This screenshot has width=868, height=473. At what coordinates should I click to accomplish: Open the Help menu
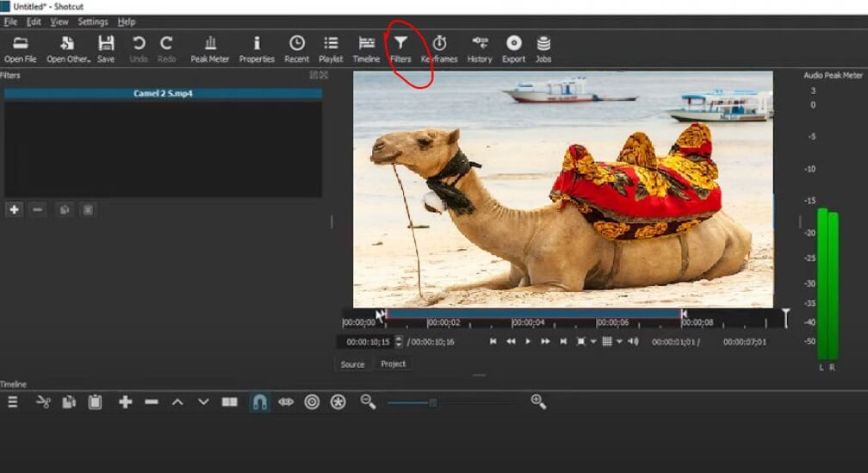pos(127,22)
